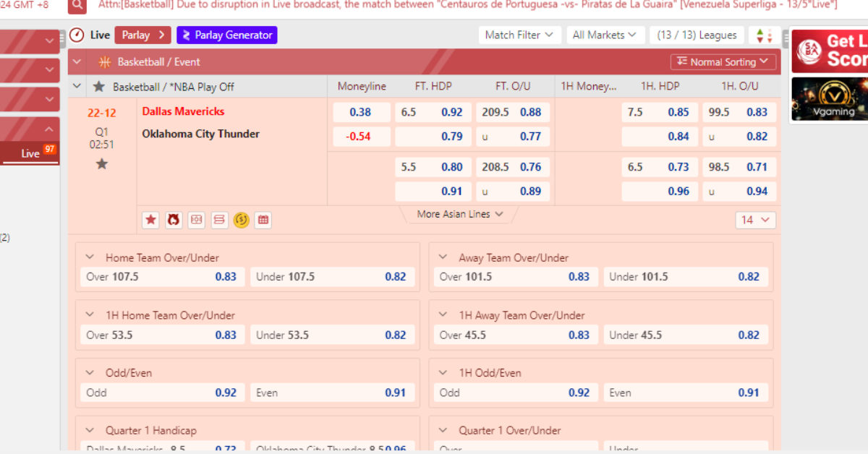The height and width of the screenshot is (454, 868).
Task: Select 1H under odds 0.94
Action: point(739,191)
